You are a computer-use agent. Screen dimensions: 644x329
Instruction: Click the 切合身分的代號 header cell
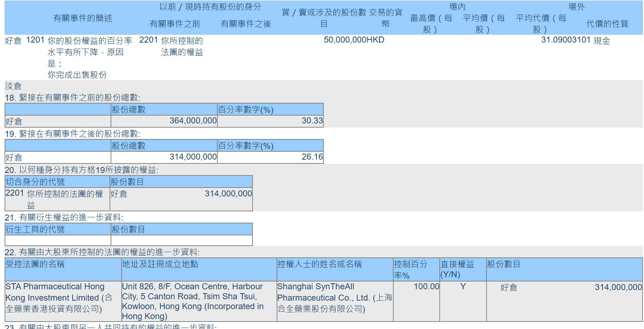(x=35, y=182)
